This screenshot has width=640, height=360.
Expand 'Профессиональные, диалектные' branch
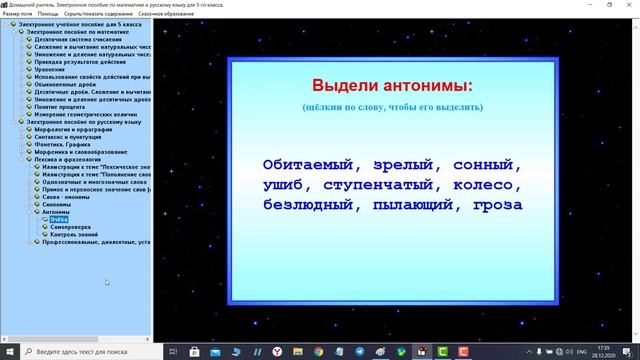(x=30, y=242)
